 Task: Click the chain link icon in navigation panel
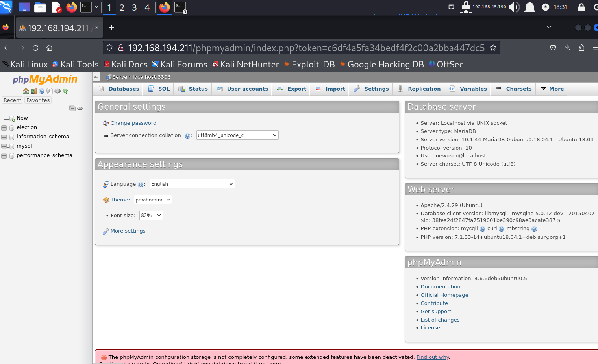(80, 108)
